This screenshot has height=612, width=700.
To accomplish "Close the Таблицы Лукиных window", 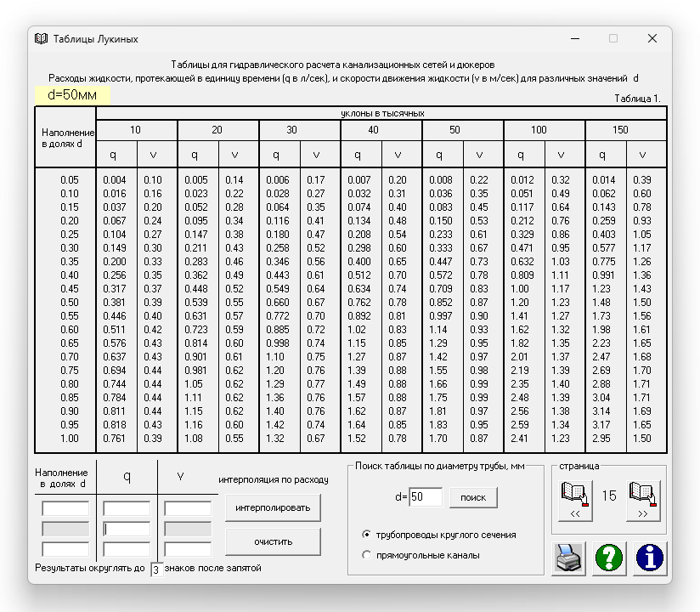I will pyautogui.click(x=652, y=39).
